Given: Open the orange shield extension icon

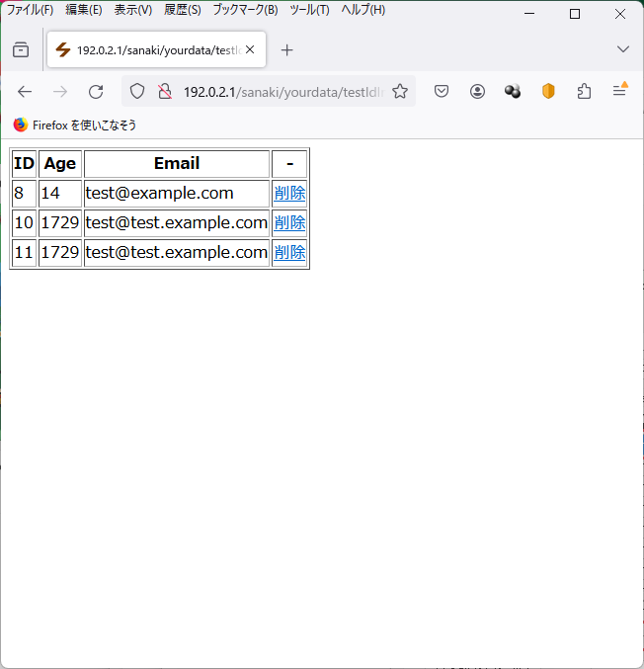Looking at the screenshot, I should [x=548, y=91].
